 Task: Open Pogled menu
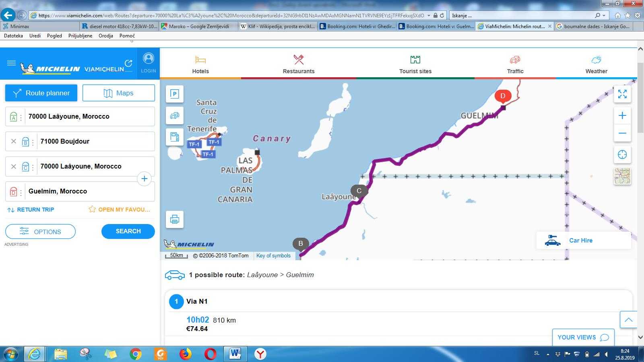pyautogui.click(x=54, y=36)
